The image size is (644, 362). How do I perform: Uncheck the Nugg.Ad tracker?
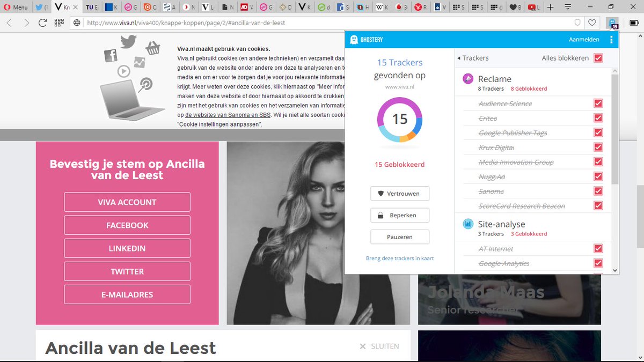coord(598,176)
